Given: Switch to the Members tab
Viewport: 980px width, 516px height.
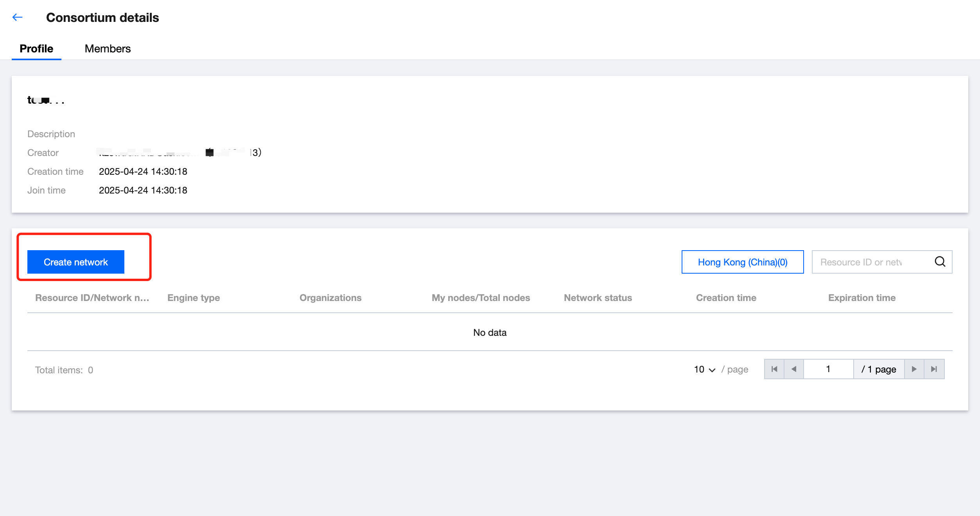Looking at the screenshot, I should [108, 48].
